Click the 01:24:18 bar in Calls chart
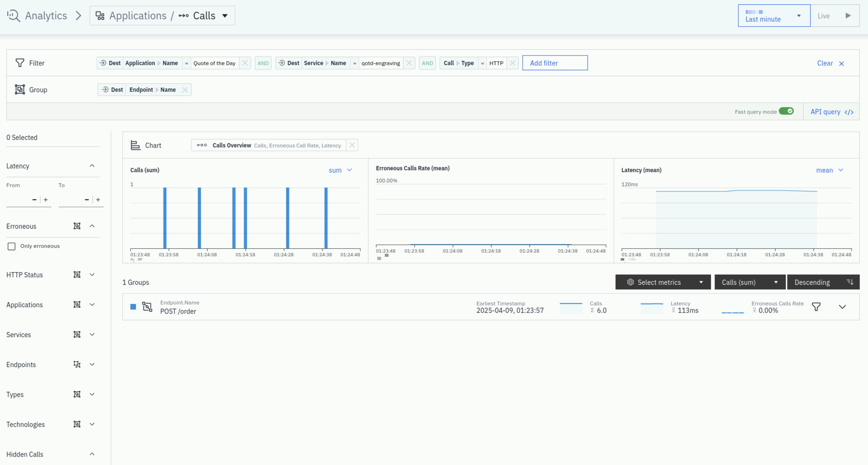The image size is (868, 465). (x=245, y=218)
